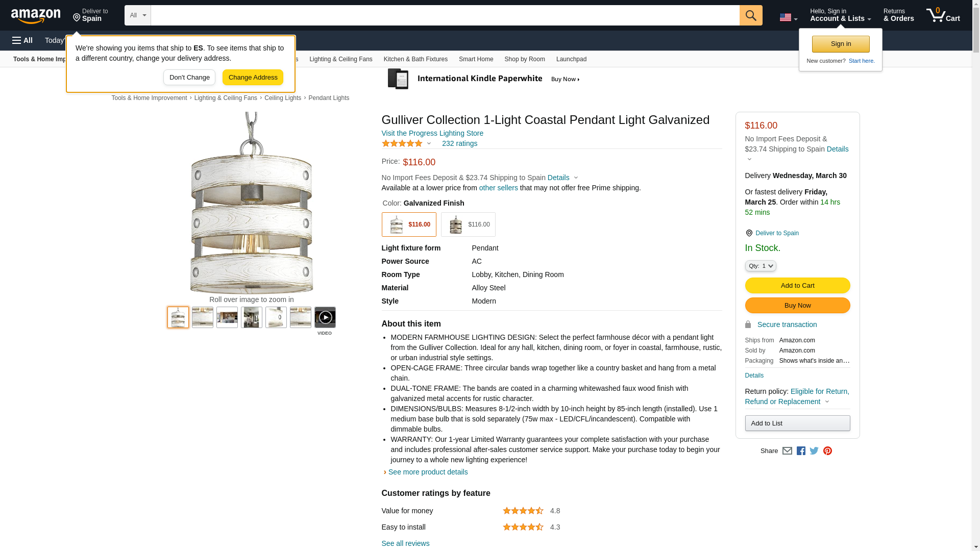
Task: Click the magnifier search button
Action: click(x=750, y=15)
